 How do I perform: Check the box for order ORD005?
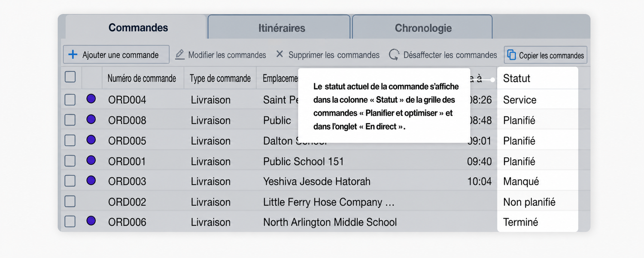[70, 140]
